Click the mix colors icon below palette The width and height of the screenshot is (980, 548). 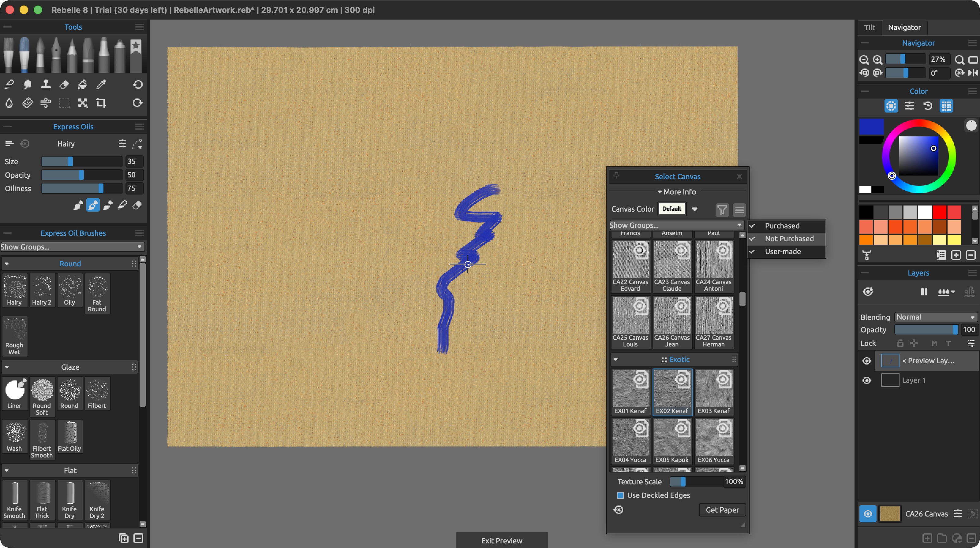[x=867, y=255]
